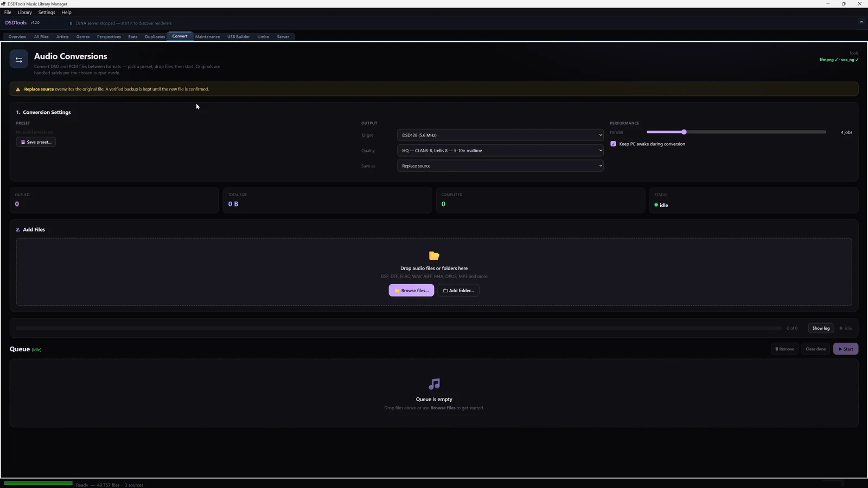This screenshot has width=868, height=488.
Task: Click the DLNA server stopped pause icon
Action: [71, 23]
